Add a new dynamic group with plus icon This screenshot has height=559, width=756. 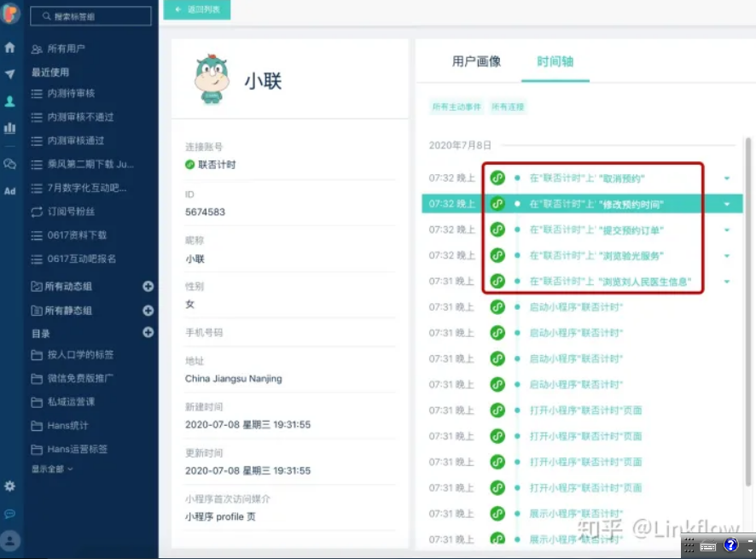[x=148, y=287]
